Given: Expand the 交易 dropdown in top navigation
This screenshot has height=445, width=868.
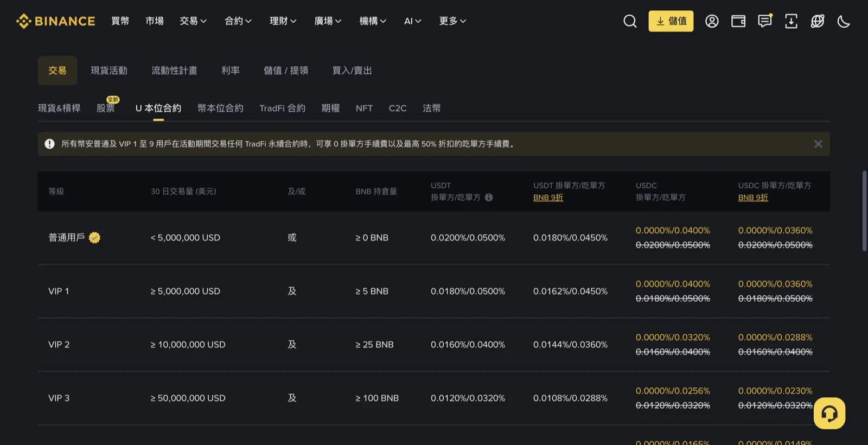Looking at the screenshot, I should 193,21.
